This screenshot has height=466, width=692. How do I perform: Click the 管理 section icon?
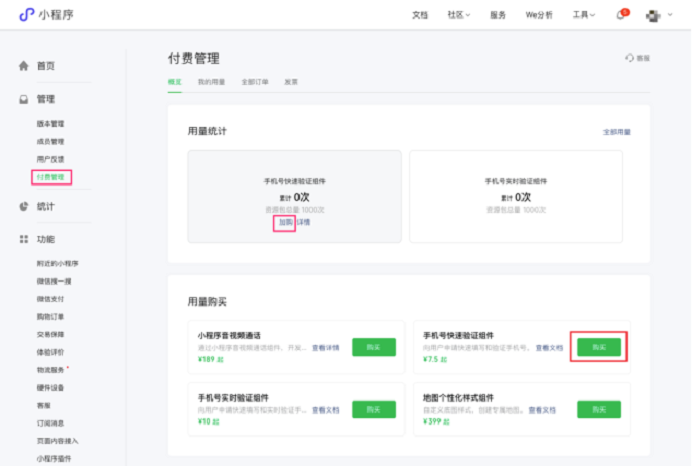(24, 99)
